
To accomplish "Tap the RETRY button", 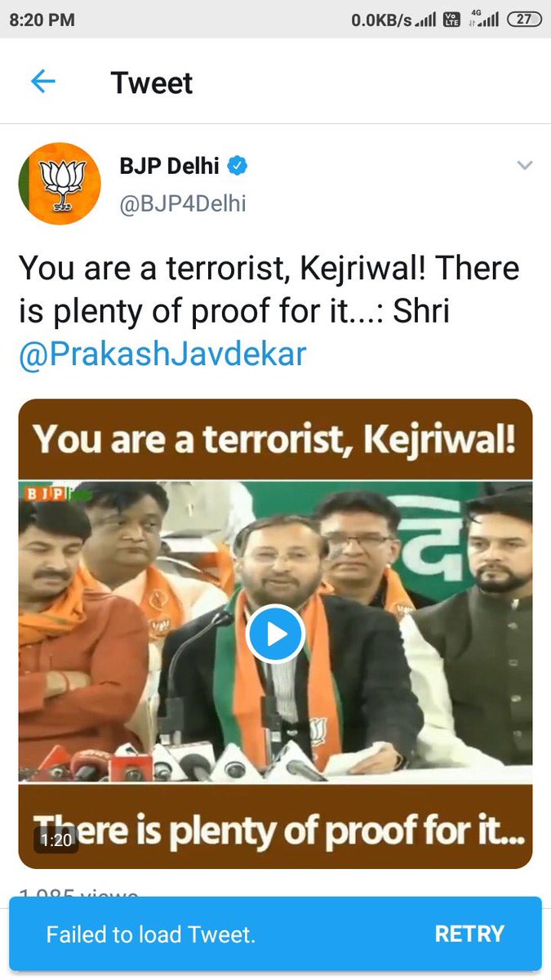I will (469, 933).
